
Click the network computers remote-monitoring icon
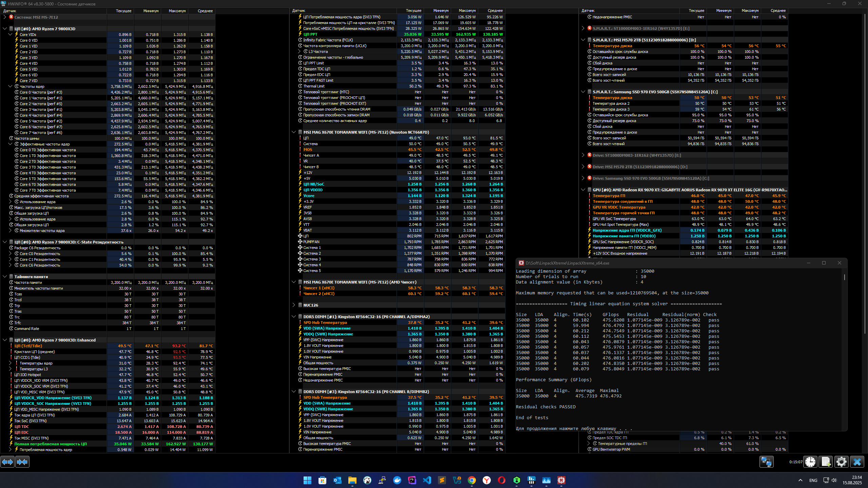[x=766, y=462]
